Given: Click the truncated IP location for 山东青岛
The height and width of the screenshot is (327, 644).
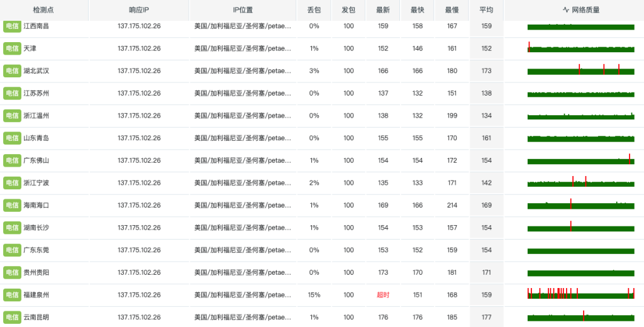Looking at the screenshot, I should coord(243,138).
